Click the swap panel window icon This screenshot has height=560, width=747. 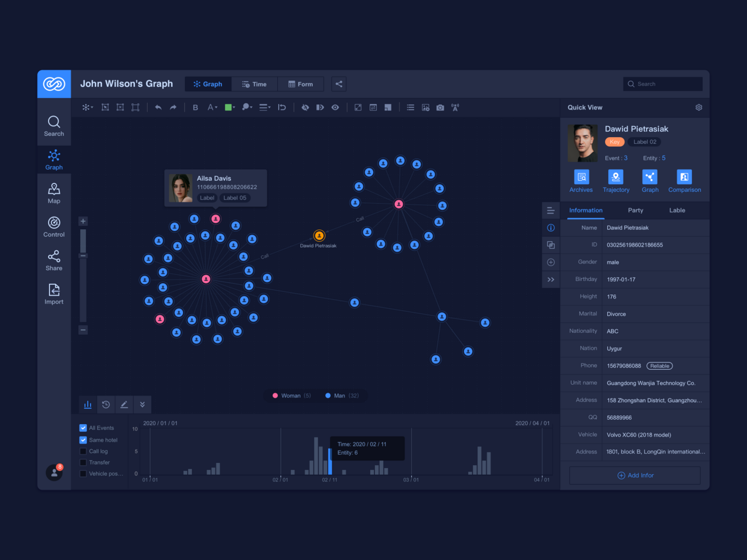point(373,107)
